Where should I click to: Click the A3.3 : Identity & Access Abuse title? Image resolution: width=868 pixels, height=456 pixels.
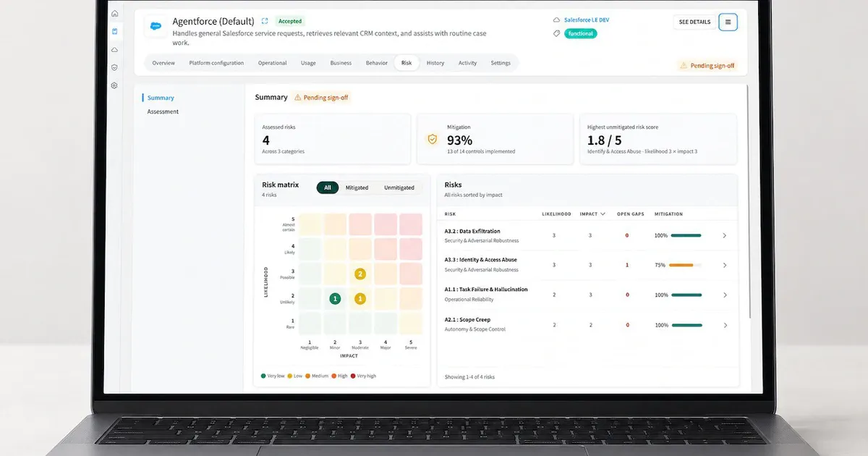tap(480, 260)
